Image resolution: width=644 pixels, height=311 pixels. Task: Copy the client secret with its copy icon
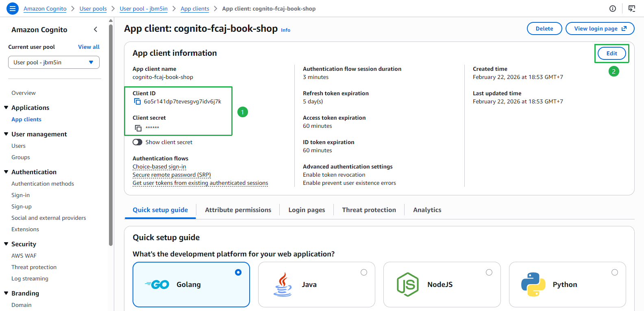pyautogui.click(x=138, y=128)
